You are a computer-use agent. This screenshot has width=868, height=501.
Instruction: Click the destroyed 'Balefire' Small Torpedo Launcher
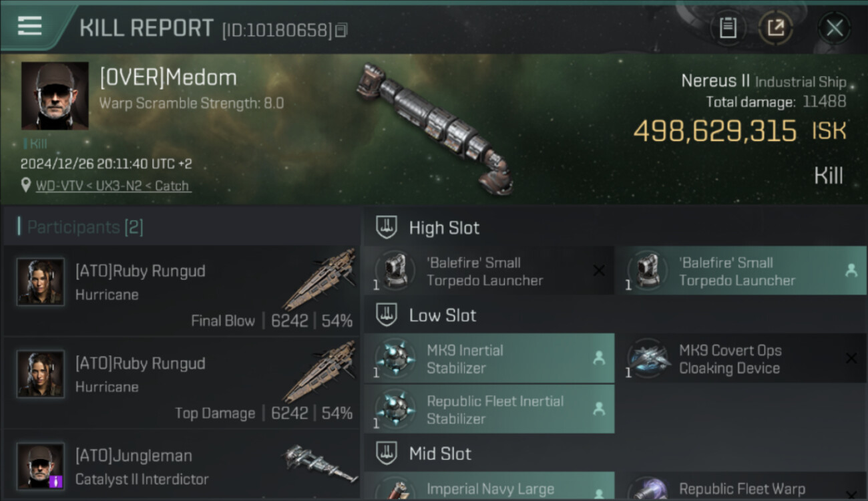(489, 271)
